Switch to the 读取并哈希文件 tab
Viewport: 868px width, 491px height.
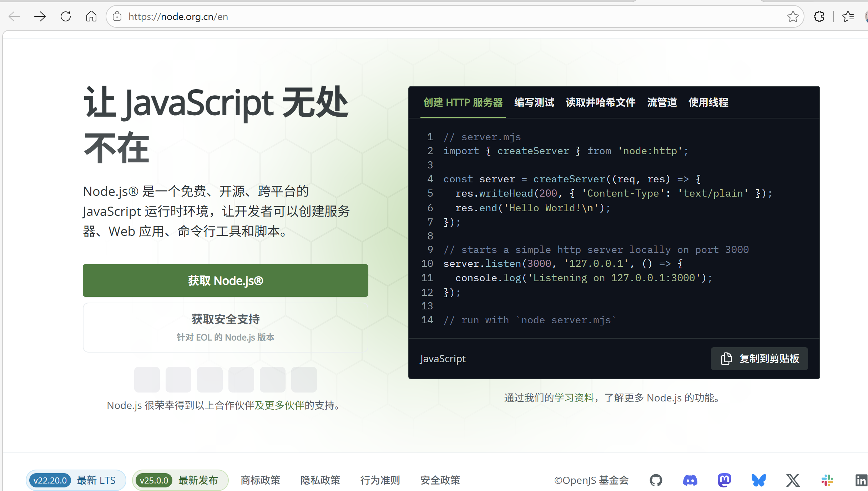(601, 103)
